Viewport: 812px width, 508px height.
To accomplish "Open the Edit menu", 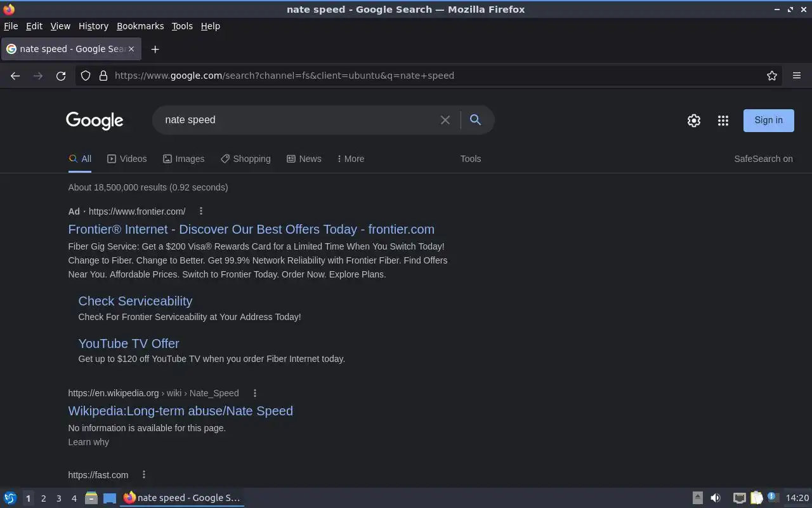I will coord(34,26).
